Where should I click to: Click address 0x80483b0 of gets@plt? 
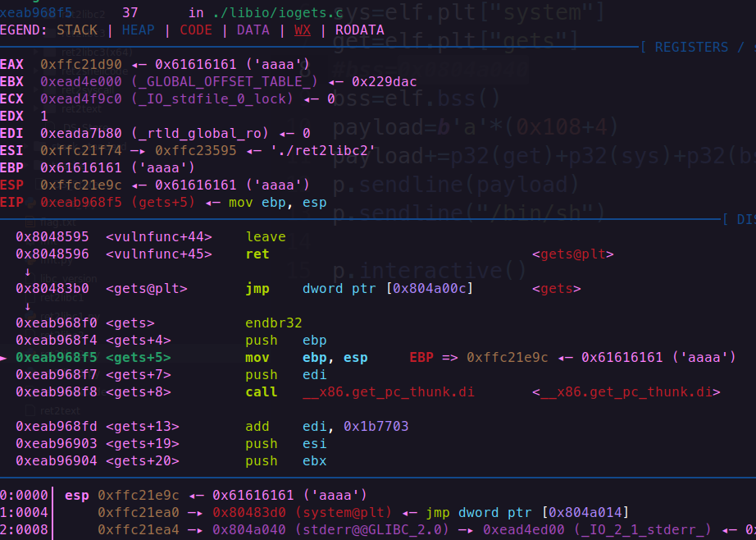coord(52,289)
